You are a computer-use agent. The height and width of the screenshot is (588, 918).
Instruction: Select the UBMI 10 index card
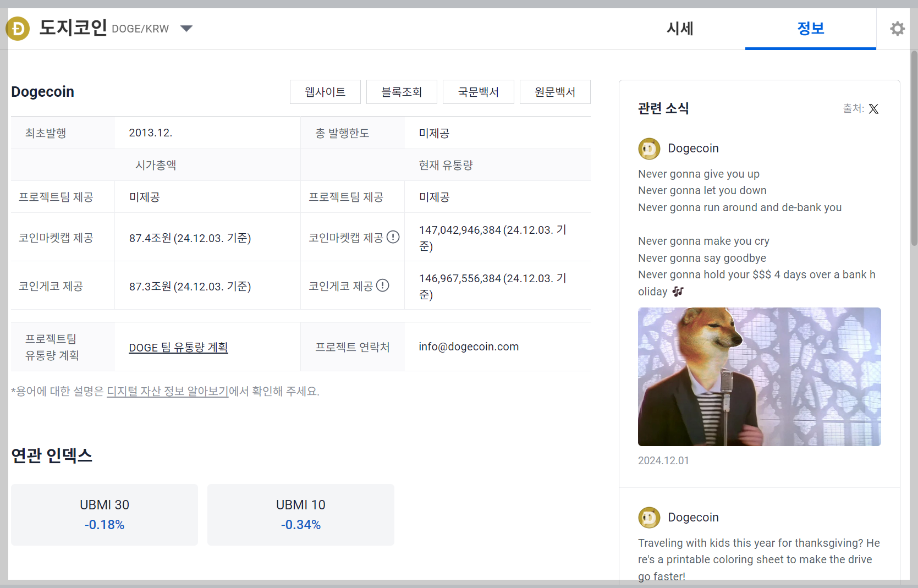coord(301,515)
